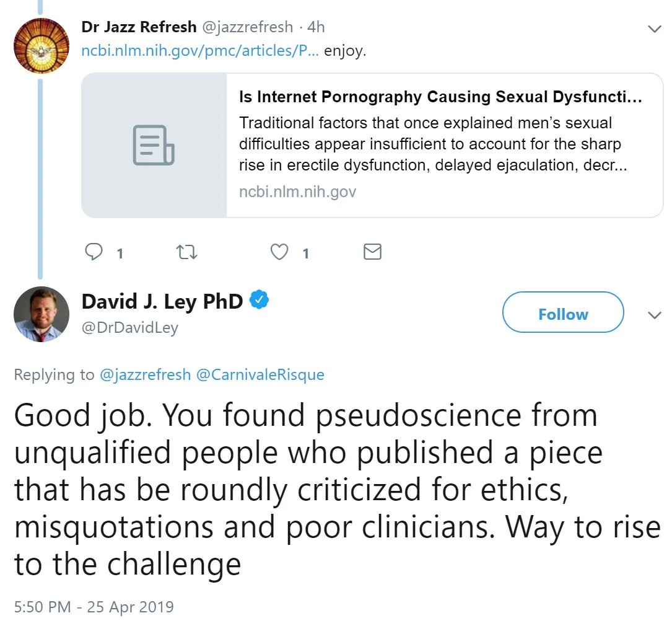This screenshot has width=672, height=626.
Task: Follow David J. Ley PhD
Action: pyautogui.click(x=562, y=314)
